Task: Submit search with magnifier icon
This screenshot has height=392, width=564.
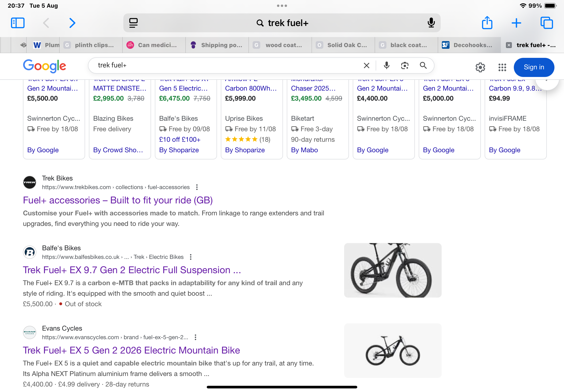Action: (x=423, y=65)
